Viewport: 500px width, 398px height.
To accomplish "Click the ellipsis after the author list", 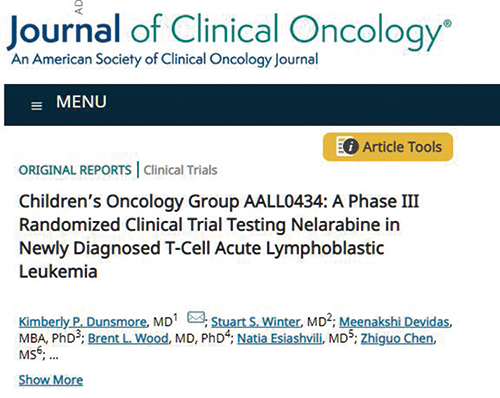I will 54,357.
